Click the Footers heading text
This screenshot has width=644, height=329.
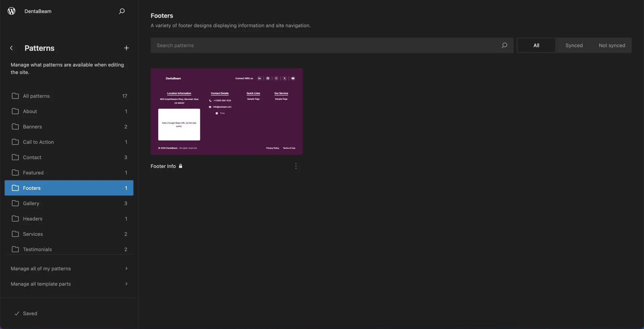click(x=162, y=16)
